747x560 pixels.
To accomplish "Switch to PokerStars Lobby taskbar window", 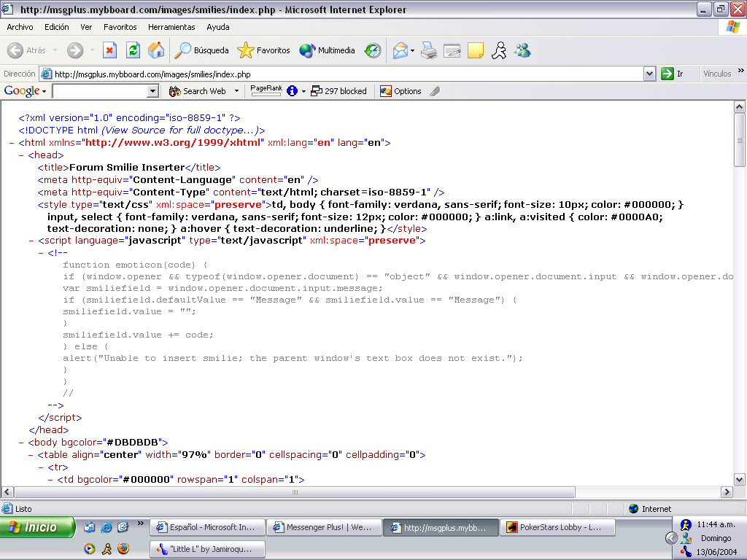I will click(x=557, y=527).
